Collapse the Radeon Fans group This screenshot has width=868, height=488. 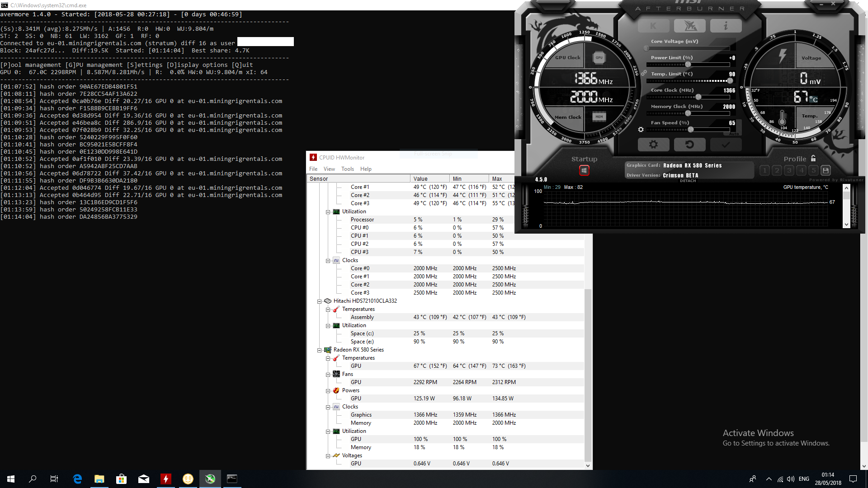click(328, 375)
